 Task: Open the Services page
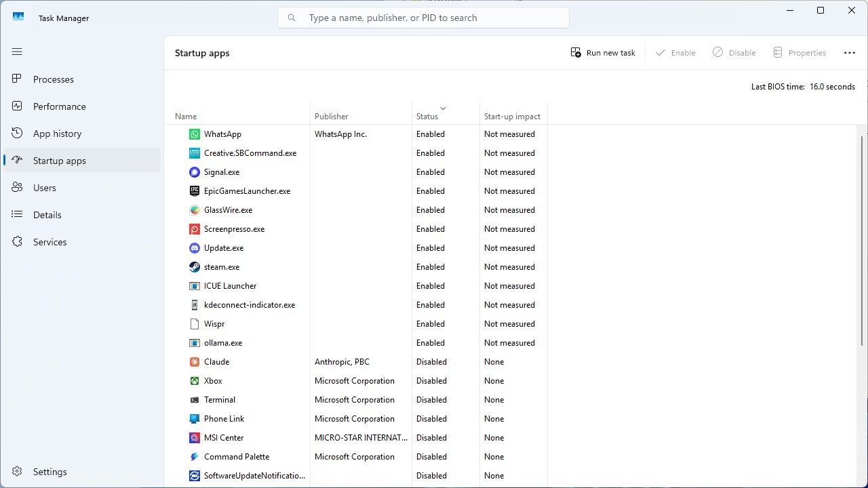(82, 242)
